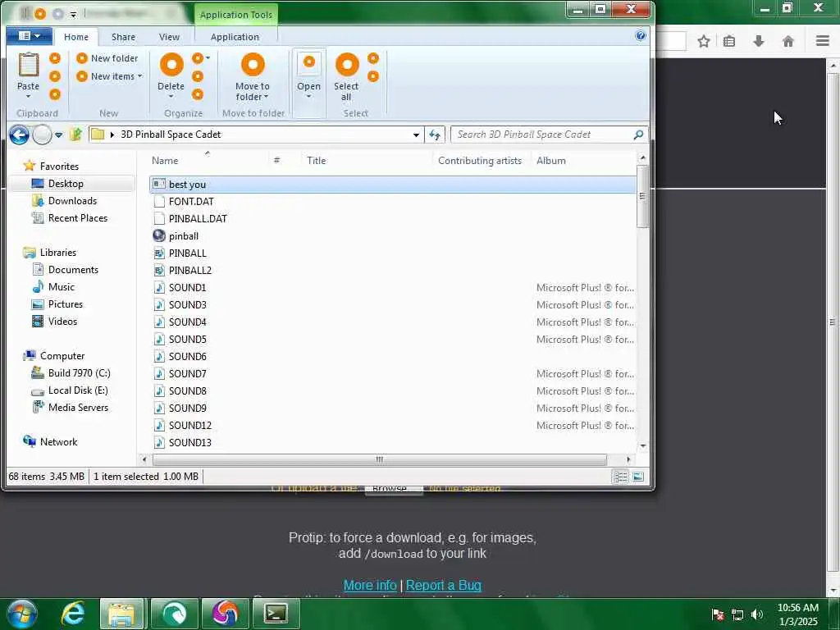Image resolution: width=840 pixels, height=630 pixels.
Task: Expand the New items dropdown
Action: (x=139, y=76)
